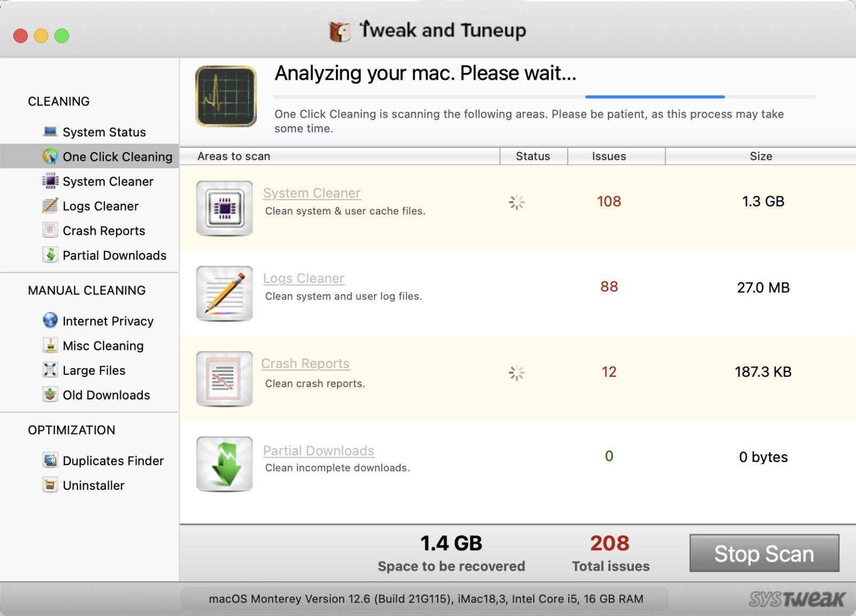856x616 pixels.
Task: Open the Logs Cleaner link in the scan list
Action: tap(304, 278)
